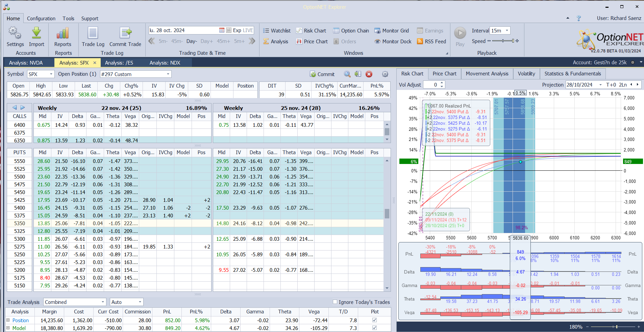Open the Projection date dropdown
This screenshot has width=644, height=332.
pos(600,85)
